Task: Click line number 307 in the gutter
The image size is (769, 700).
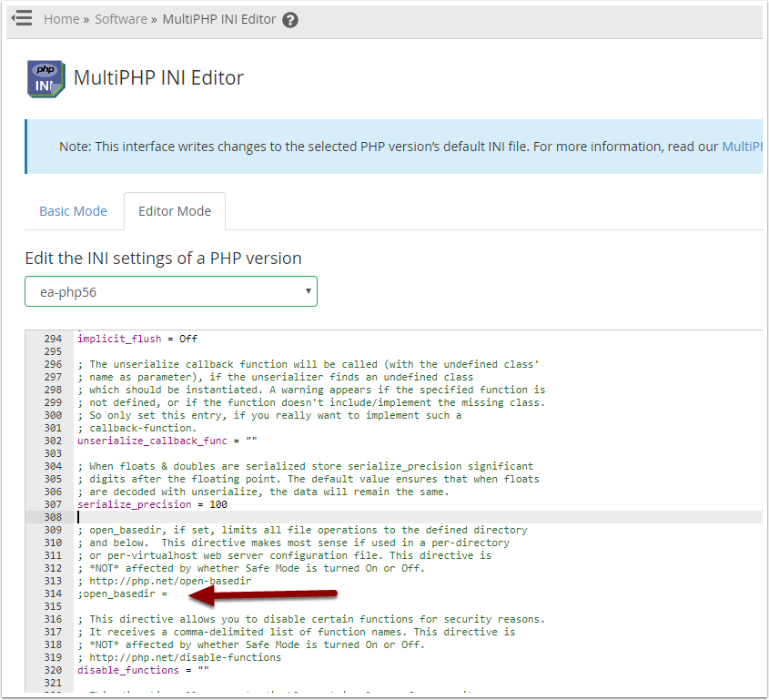Action: 53,505
